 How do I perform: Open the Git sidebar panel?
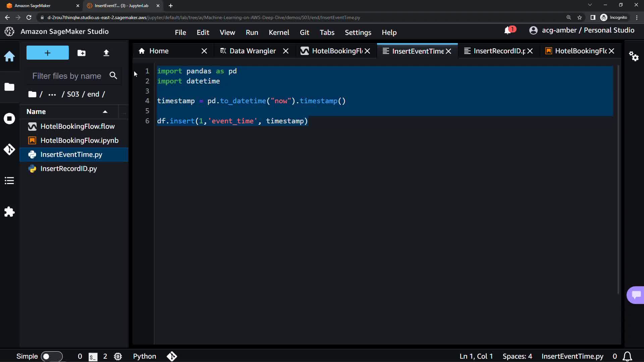click(x=9, y=149)
